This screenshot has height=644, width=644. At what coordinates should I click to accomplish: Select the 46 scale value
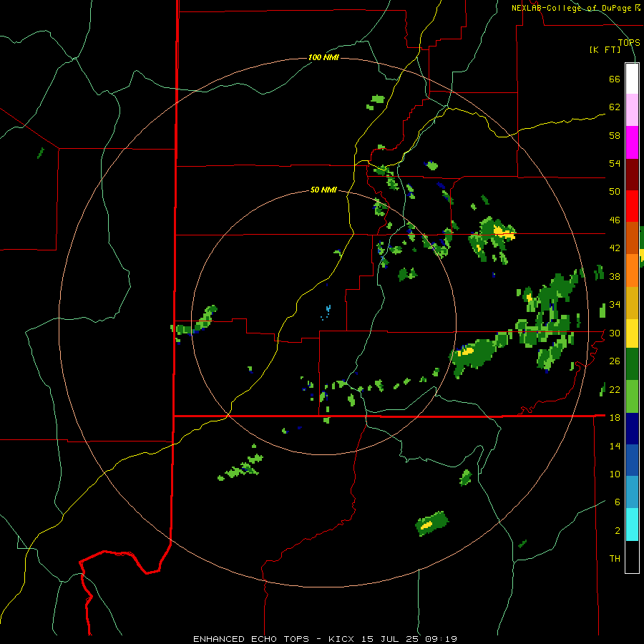pyautogui.click(x=615, y=220)
